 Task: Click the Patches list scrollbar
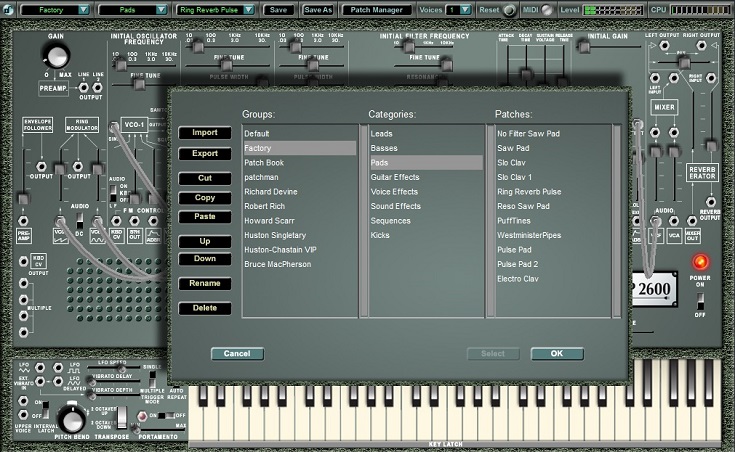point(617,221)
